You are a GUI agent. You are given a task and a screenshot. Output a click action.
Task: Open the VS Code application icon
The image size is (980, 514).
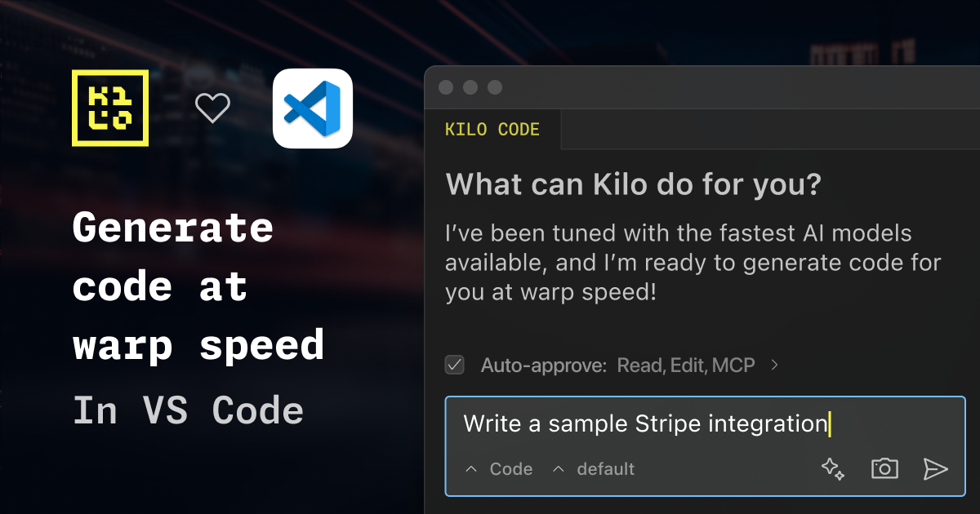click(314, 109)
